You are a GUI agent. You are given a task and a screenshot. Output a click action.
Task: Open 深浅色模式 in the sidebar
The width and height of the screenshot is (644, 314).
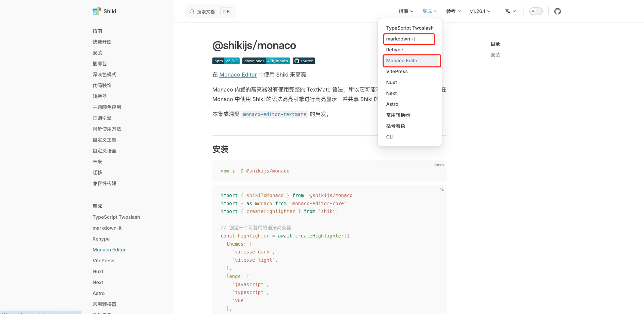pyautogui.click(x=104, y=75)
